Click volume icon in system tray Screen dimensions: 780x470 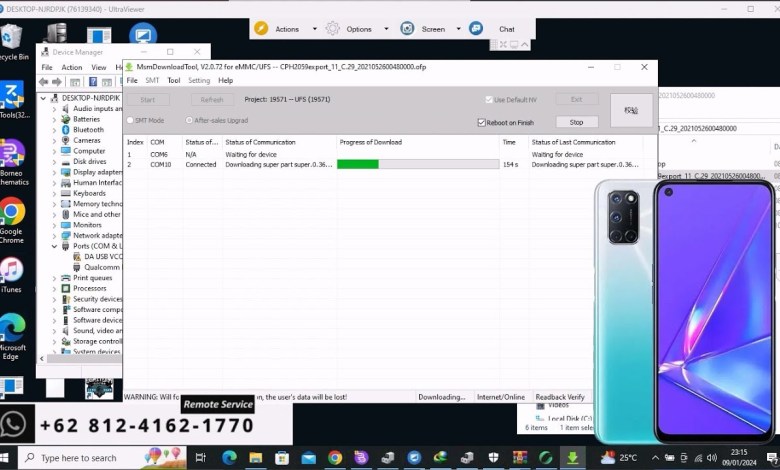712,458
